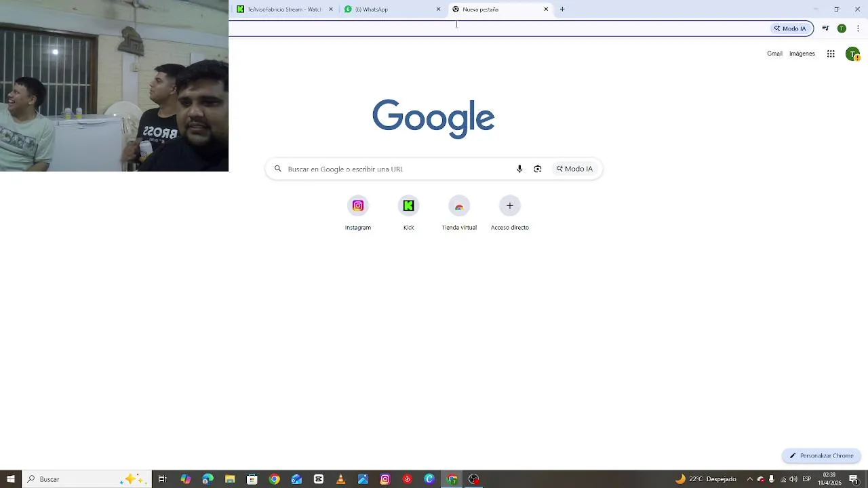The image size is (868, 488).
Task: Open the Google apps grid
Action: pyautogui.click(x=831, y=54)
